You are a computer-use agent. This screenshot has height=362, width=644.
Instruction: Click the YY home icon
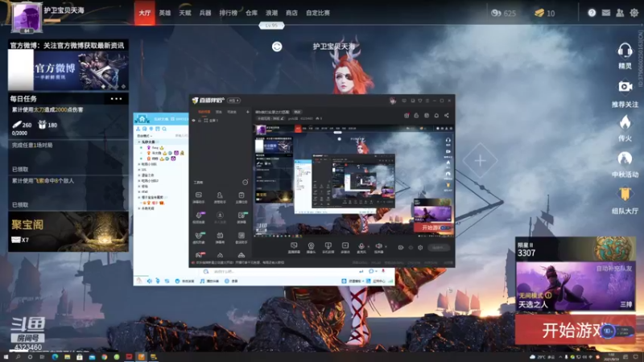pyautogui.click(x=142, y=119)
